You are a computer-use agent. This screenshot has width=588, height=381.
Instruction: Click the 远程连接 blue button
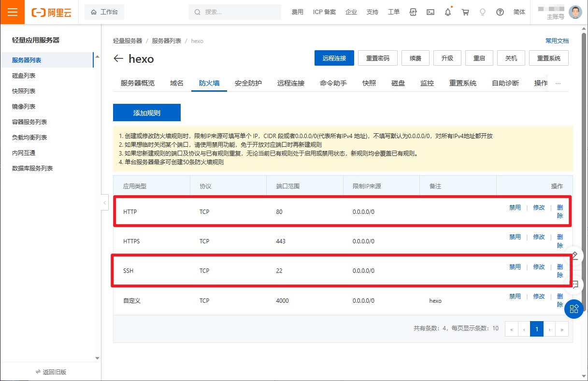(334, 58)
